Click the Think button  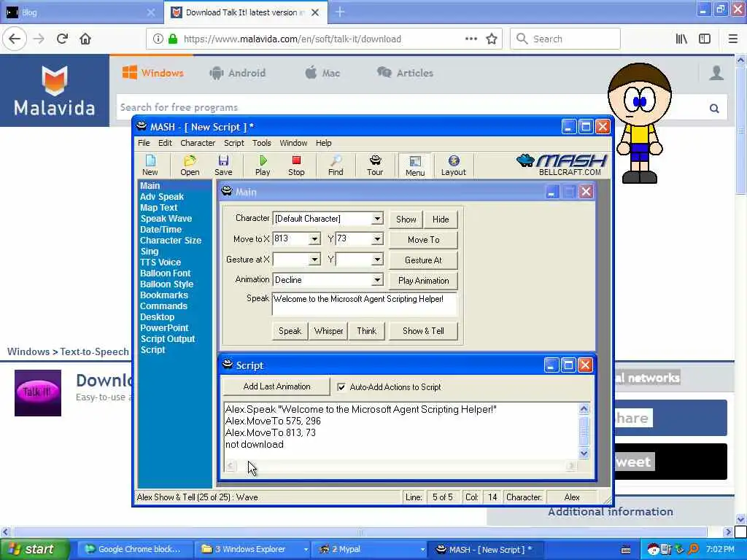click(367, 331)
